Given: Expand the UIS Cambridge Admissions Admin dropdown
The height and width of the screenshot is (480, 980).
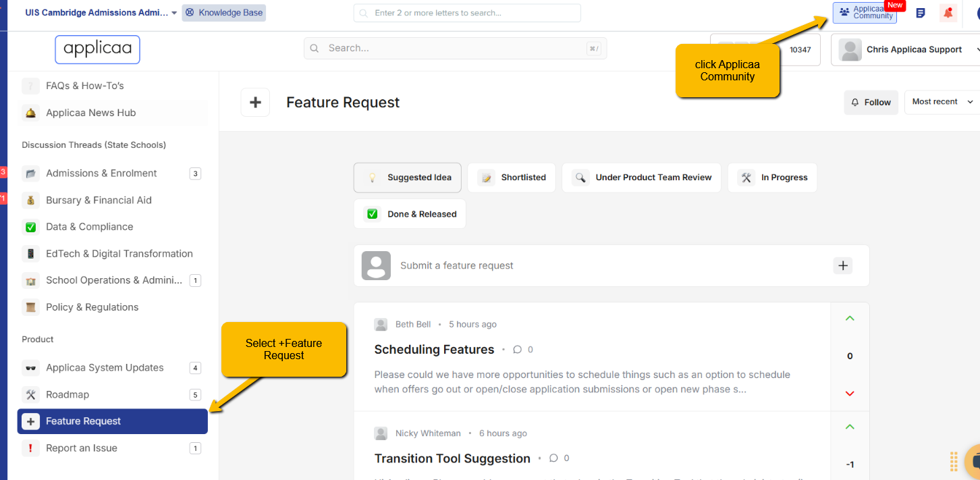Looking at the screenshot, I should coord(101,13).
